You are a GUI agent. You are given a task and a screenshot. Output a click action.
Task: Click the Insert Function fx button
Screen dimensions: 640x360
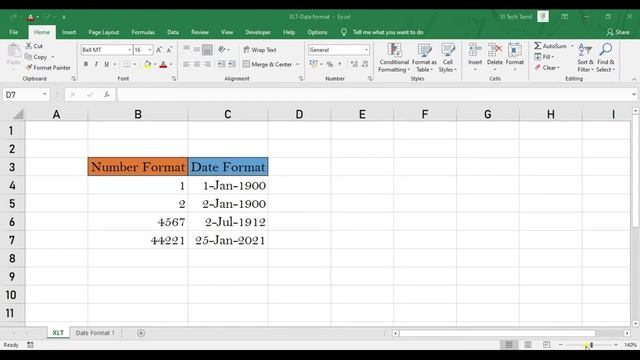pyautogui.click(x=107, y=95)
